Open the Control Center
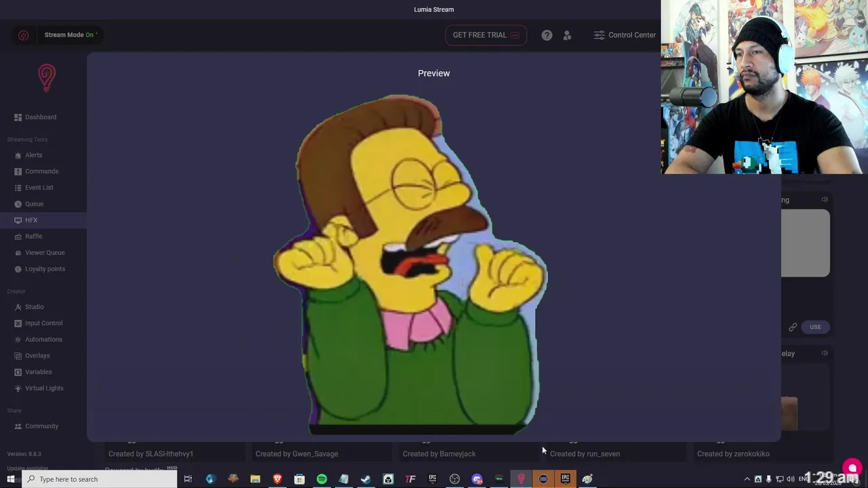The height and width of the screenshot is (488, 868). point(625,35)
